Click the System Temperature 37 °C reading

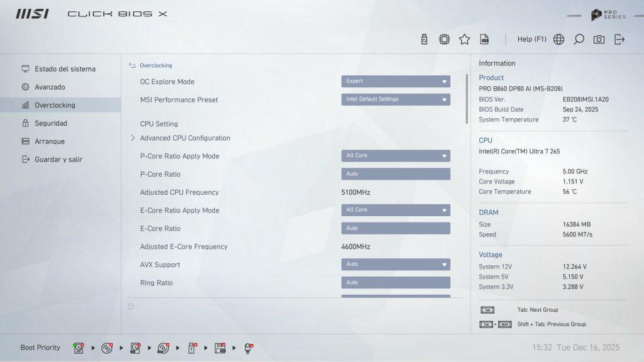point(570,120)
